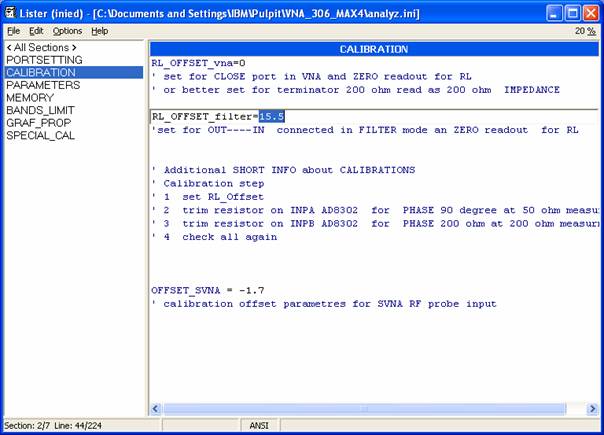The height and width of the screenshot is (435, 604).
Task: Open the Edit menu
Action: pos(36,31)
